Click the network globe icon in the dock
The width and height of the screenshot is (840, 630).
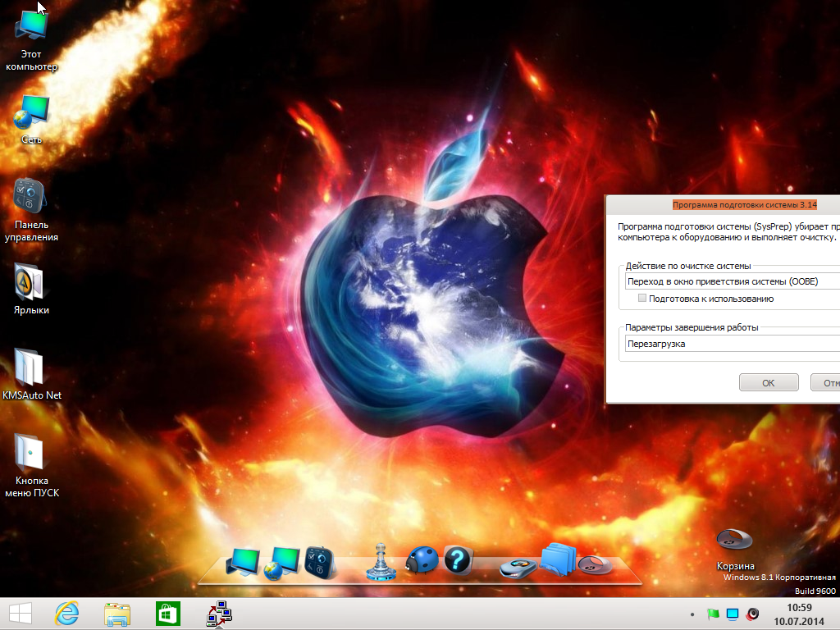[282, 563]
